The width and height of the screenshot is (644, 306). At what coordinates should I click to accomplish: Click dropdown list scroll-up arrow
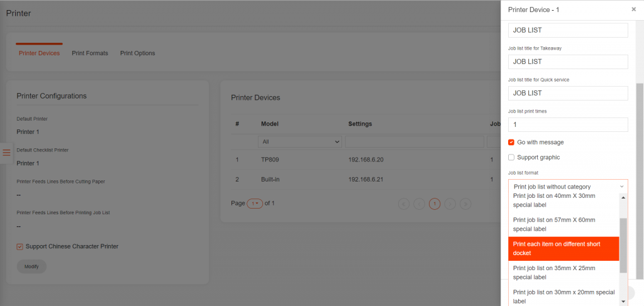tap(623, 197)
